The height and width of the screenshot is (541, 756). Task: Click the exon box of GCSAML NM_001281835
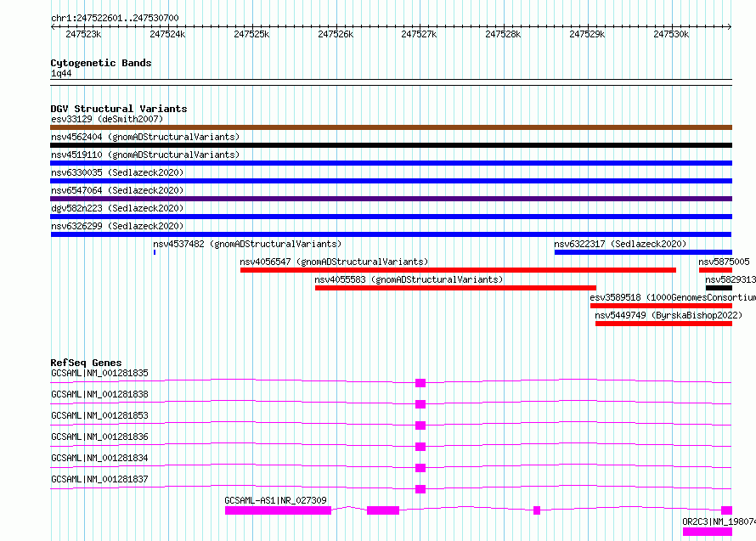tap(420, 383)
